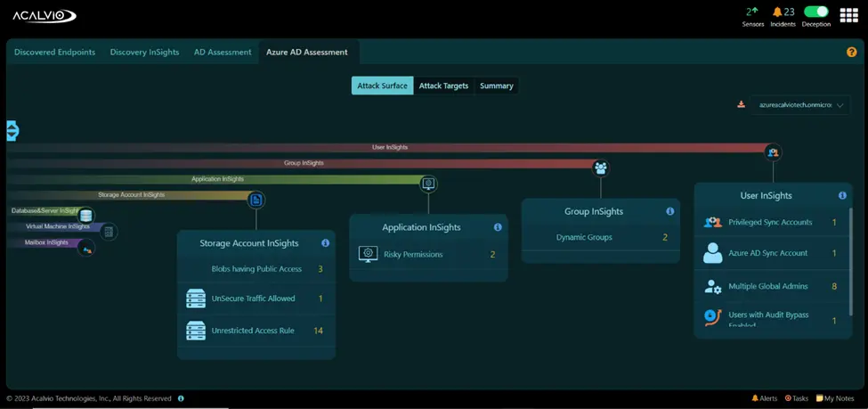868x409 pixels.
Task: Collapse the insights bars with the toggle handle
Action: 12,131
